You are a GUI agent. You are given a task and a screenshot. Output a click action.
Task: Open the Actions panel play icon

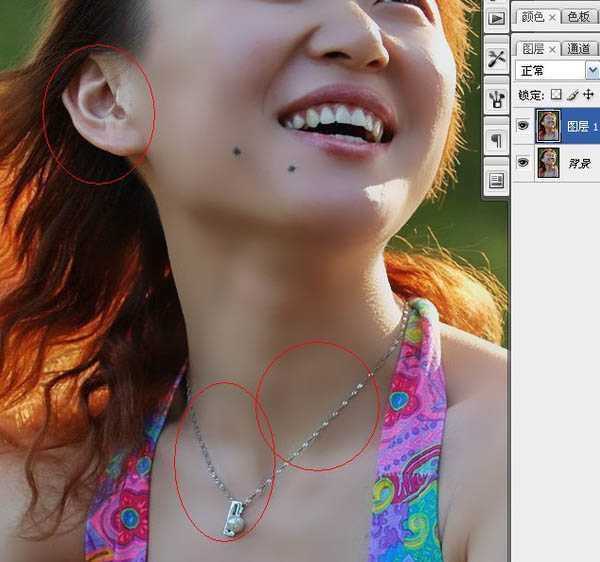point(496,17)
